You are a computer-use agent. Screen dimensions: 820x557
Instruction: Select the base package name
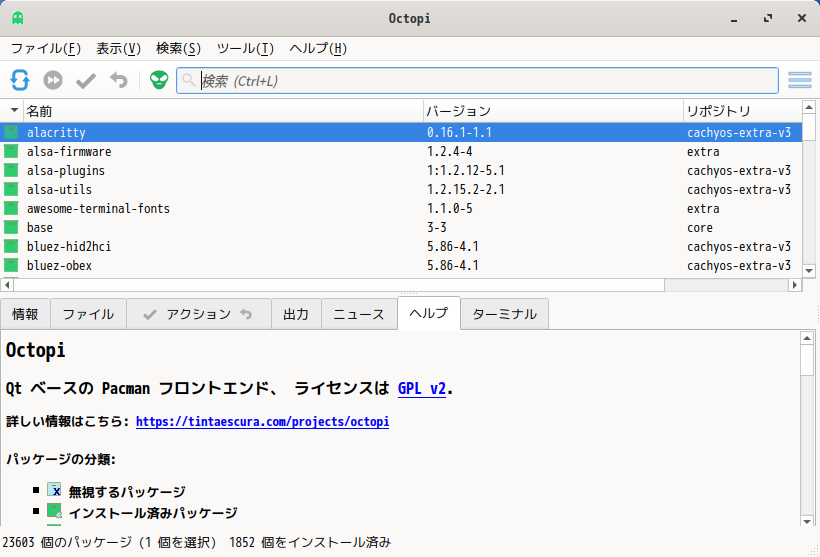pyautogui.click(x=40, y=228)
